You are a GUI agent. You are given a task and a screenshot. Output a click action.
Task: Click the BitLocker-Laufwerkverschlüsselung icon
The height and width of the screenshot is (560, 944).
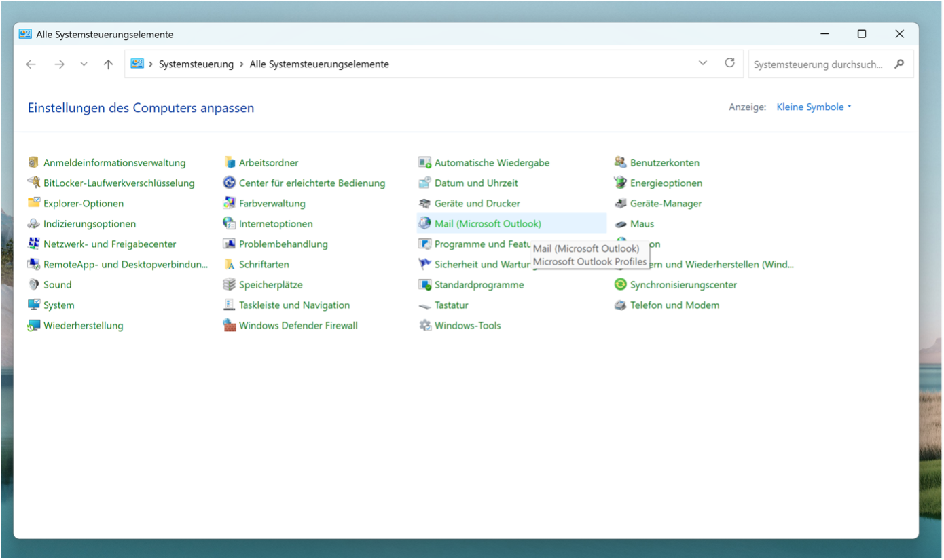(33, 183)
